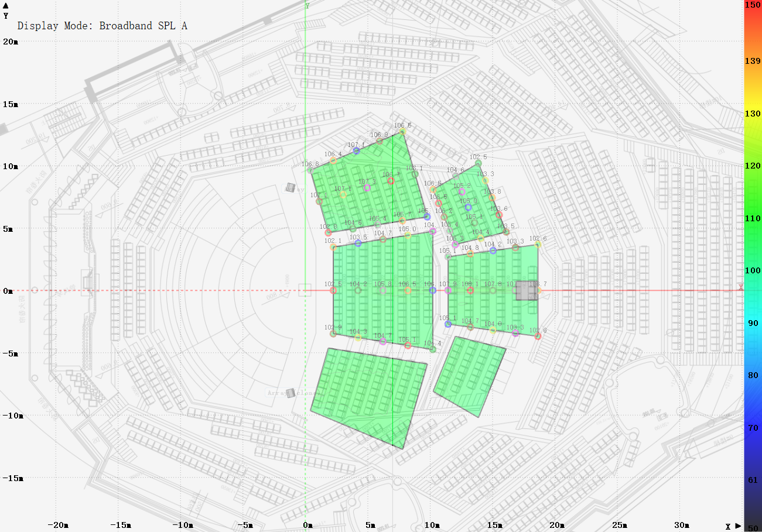
Task: Select the orange 103.8 measurement point
Action: tap(493, 198)
